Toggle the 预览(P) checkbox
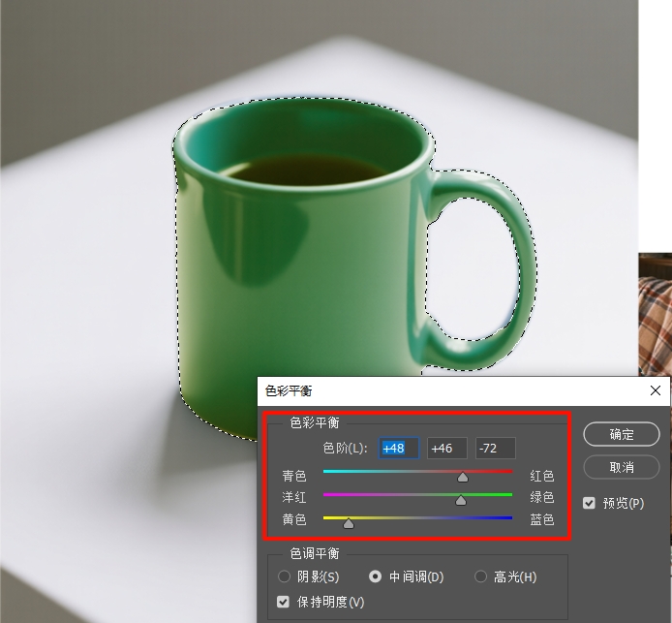 [x=590, y=503]
